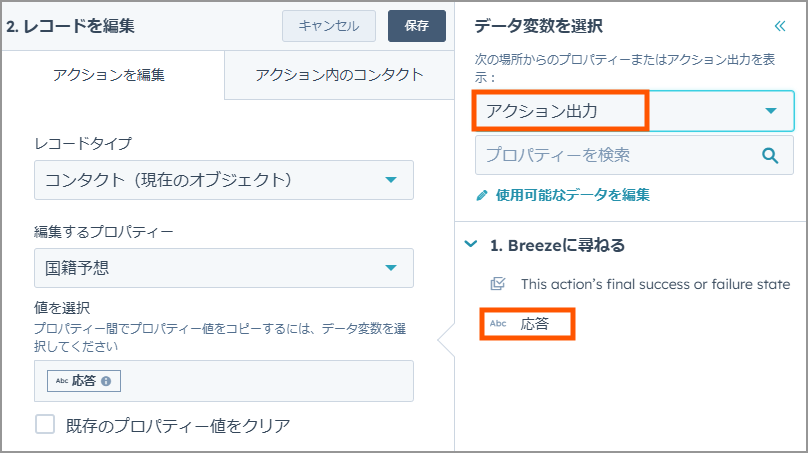Screen dimensions: 808x453
Task: Select the 応答 output variable
Action: (527, 324)
